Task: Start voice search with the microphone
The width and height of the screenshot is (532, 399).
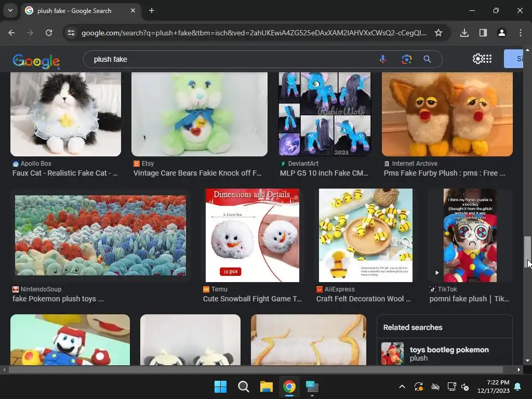Action: pyautogui.click(x=383, y=59)
